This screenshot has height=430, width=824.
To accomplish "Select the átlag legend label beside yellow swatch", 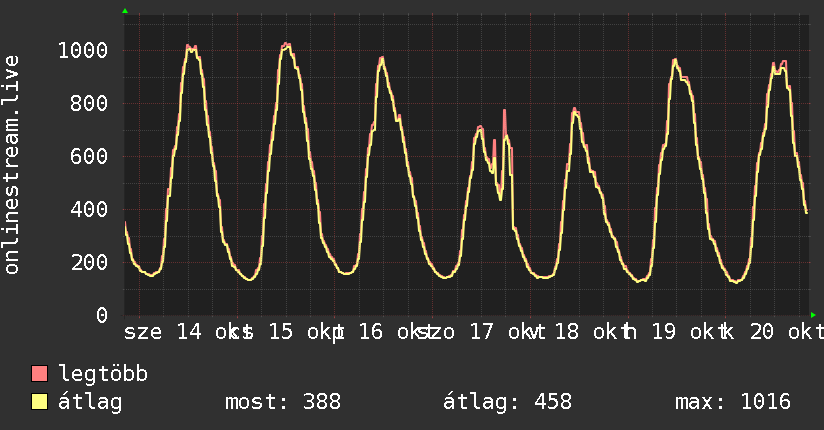I will 90,403.
